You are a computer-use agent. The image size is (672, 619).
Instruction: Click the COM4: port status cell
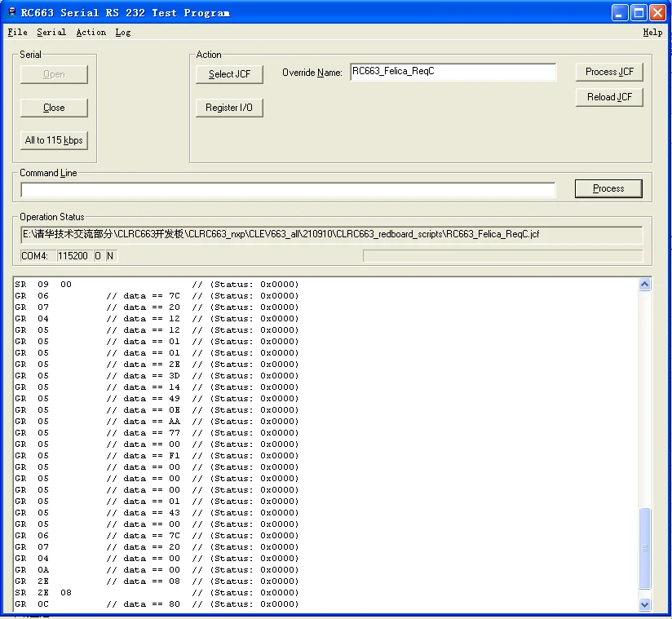point(38,256)
